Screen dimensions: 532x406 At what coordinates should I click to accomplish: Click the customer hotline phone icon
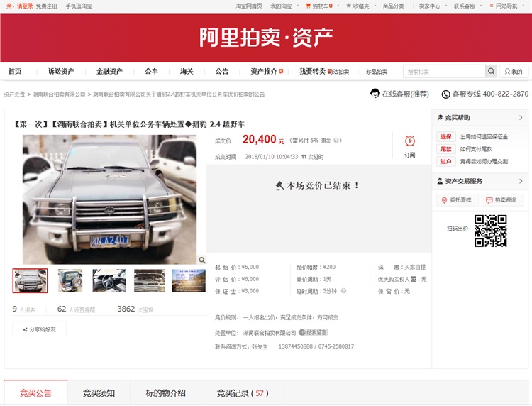point(445,94)
